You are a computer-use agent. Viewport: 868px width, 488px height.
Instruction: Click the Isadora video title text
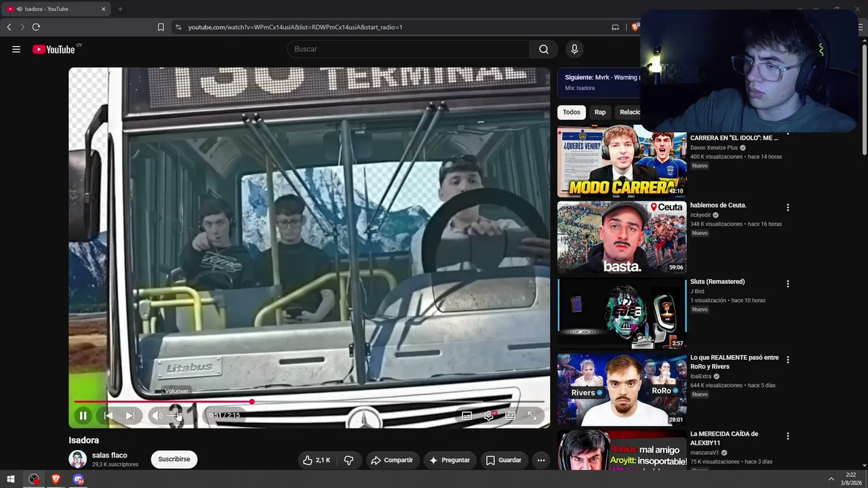[x=84, y=440]
